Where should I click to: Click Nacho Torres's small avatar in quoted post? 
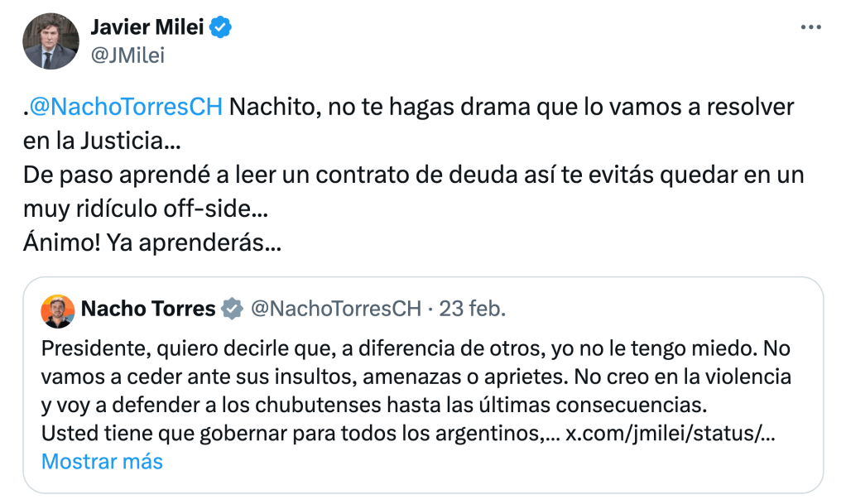point(58,310)
